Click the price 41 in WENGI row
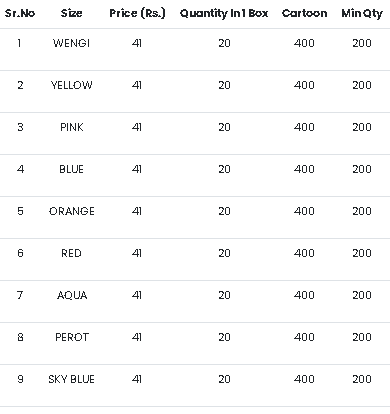The width and height of the screenshot is (390, 414). click(137, 43)
